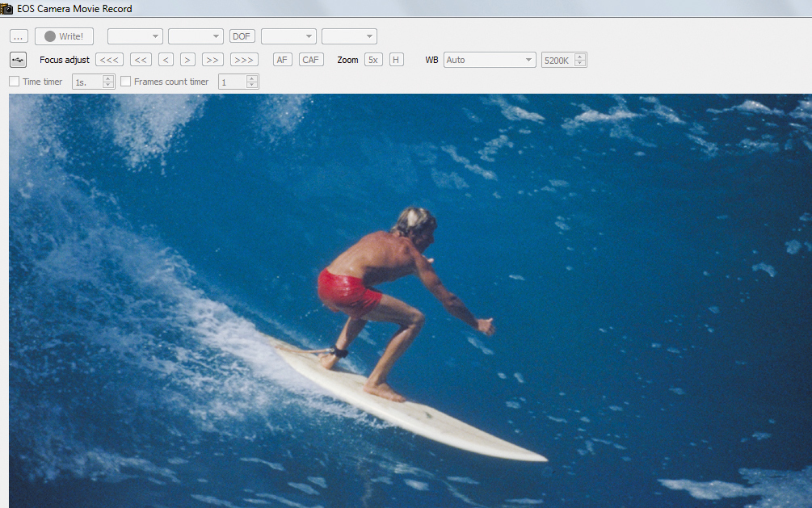812x508 pixels.
Task: Toggle the CAF continuous autofocus button
Action: (311, 60)
